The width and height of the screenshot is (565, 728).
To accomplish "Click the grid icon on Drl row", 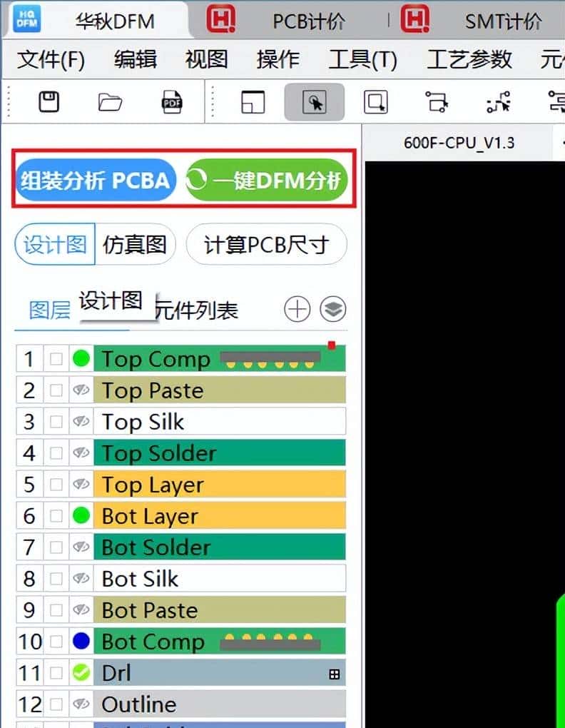I will click(x=334, y=674).
